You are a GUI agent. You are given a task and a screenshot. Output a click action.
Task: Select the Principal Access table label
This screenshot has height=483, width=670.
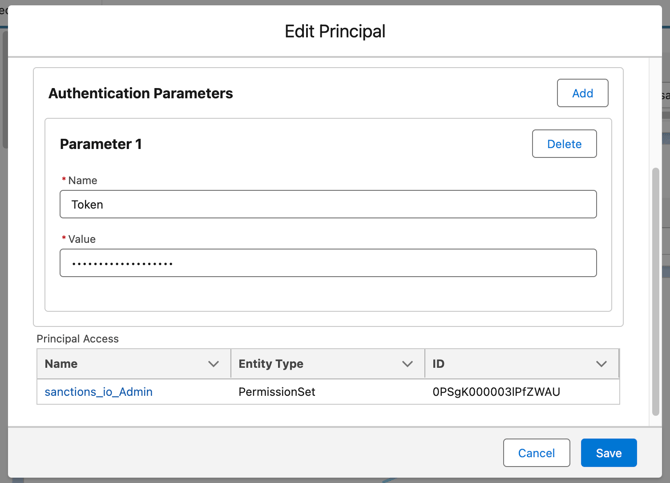(x=77, y=339)
